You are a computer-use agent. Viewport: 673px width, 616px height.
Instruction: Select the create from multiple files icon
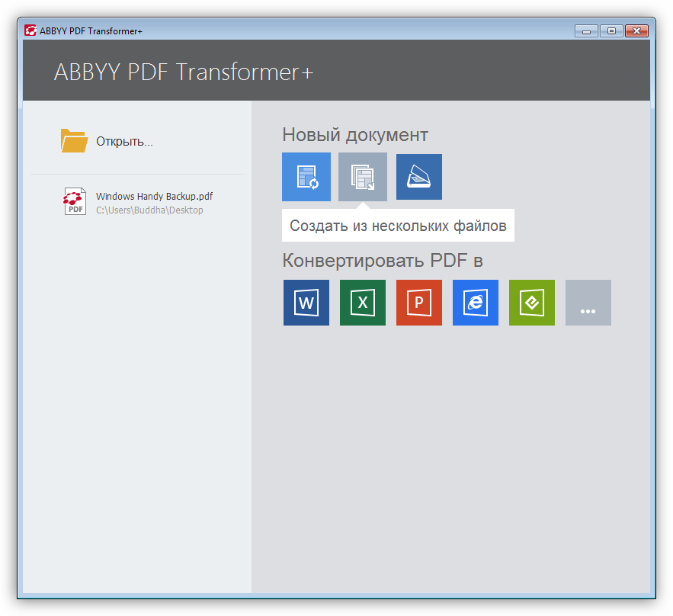[x=363, y=177]
